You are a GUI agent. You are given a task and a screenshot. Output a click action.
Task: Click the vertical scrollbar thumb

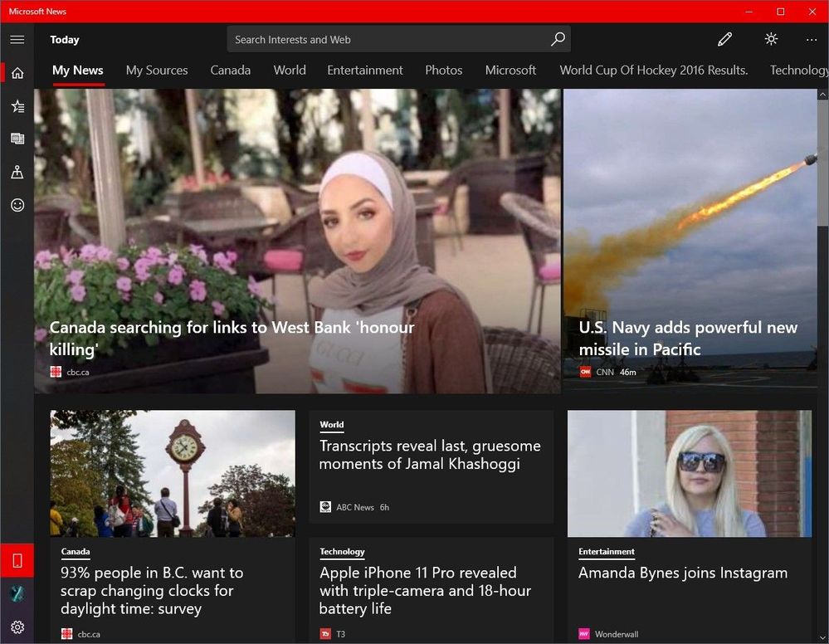click(822, 164)
